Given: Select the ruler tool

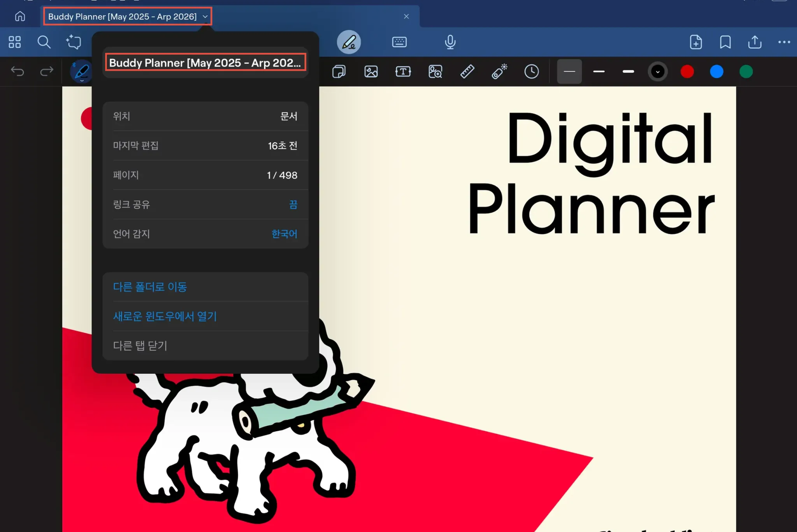Looking at the screenshot, I should pyautogui.click(x=467, y=72).
